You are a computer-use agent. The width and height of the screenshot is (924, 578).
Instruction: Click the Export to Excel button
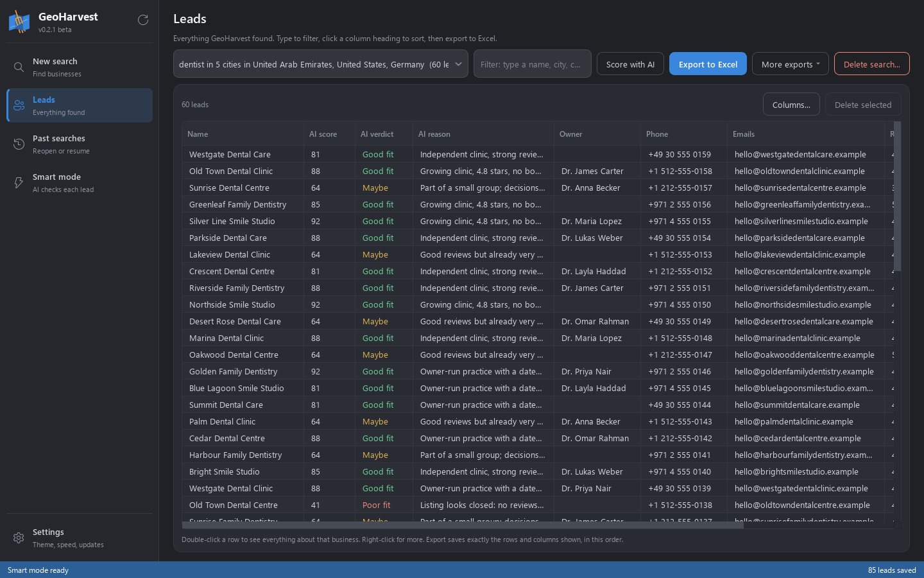click(x=708, y=64)
